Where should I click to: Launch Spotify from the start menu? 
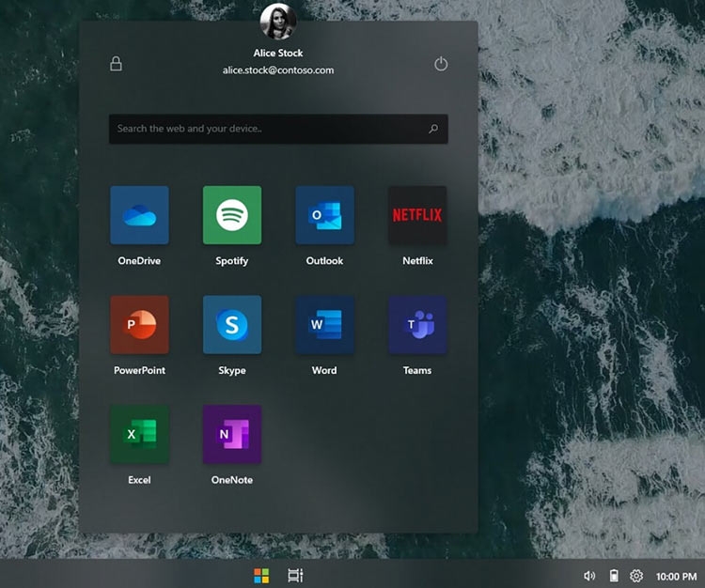point(232,215)
